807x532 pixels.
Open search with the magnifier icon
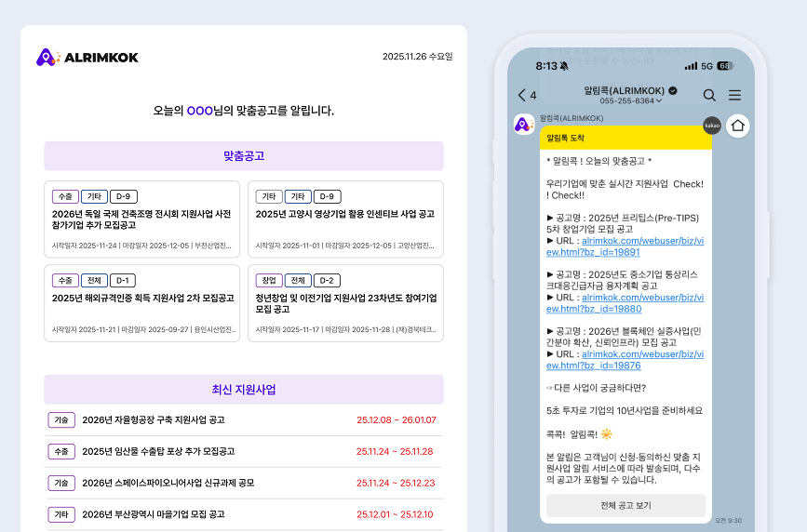709,95
